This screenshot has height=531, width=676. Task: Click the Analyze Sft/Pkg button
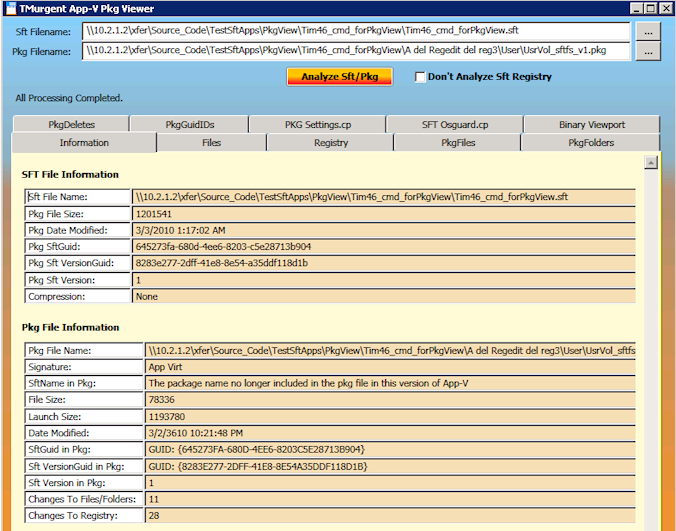pyautogui.click(x=340, y=77)
